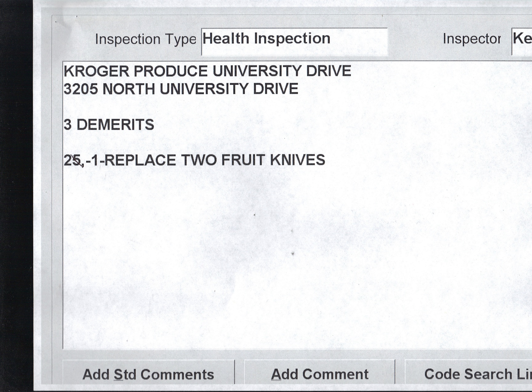
Task: Click the Add Std Comments button
Action: tap(148, 374)
